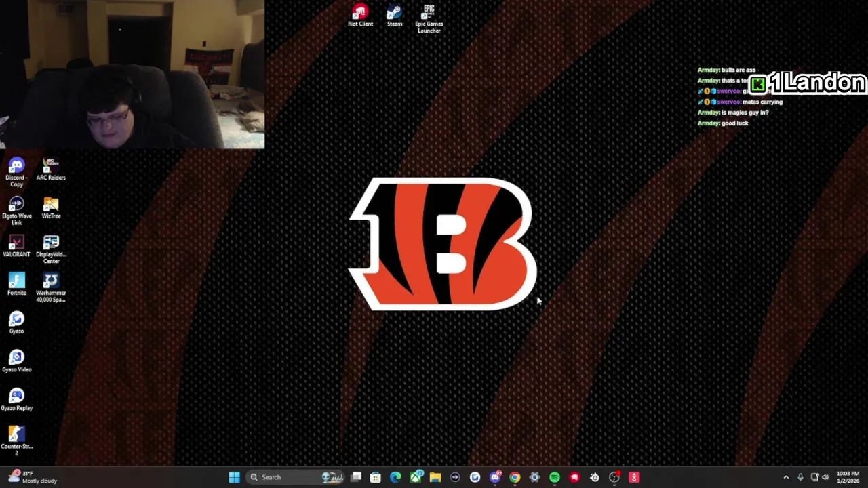Open File Explorer from the taskbar

(x=435, y=477)
